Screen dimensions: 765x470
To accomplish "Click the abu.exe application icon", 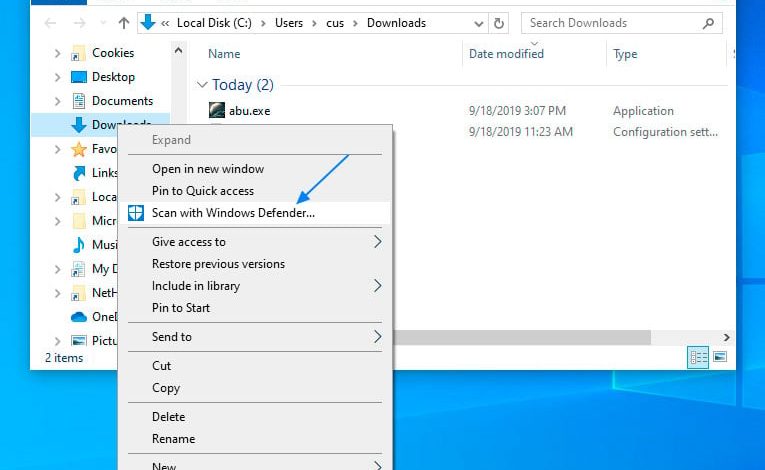I will [217, 110].
